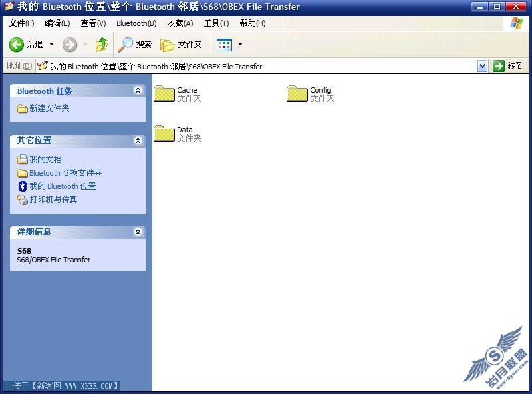Open the Cache folder icon

164,94
